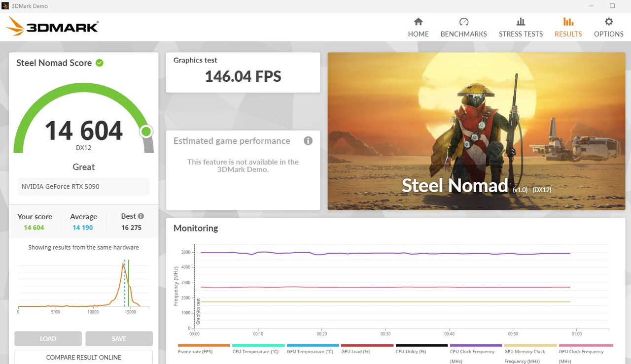Toggle the CPU Utility (%) legend entry

tap(421, 348)
